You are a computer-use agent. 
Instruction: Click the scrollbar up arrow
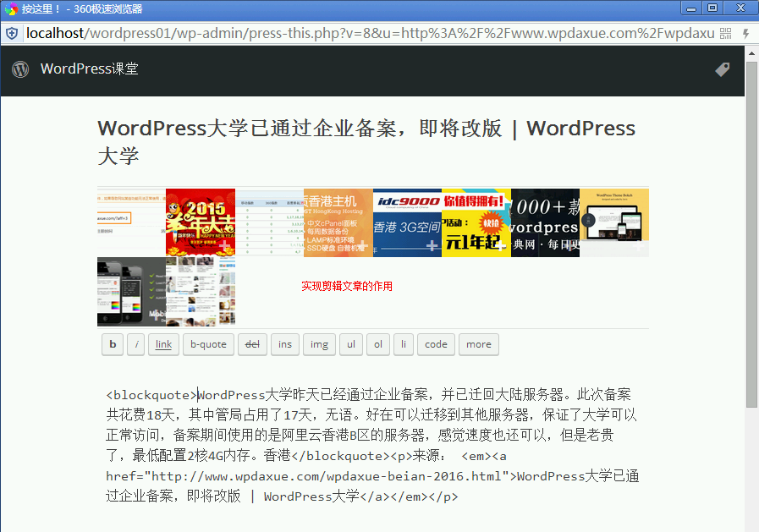coord(751,53)
